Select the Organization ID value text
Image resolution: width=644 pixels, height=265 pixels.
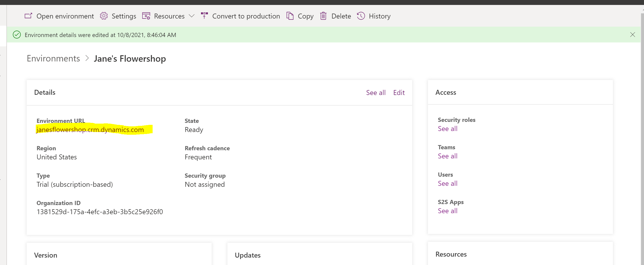[x=100, y=212]
